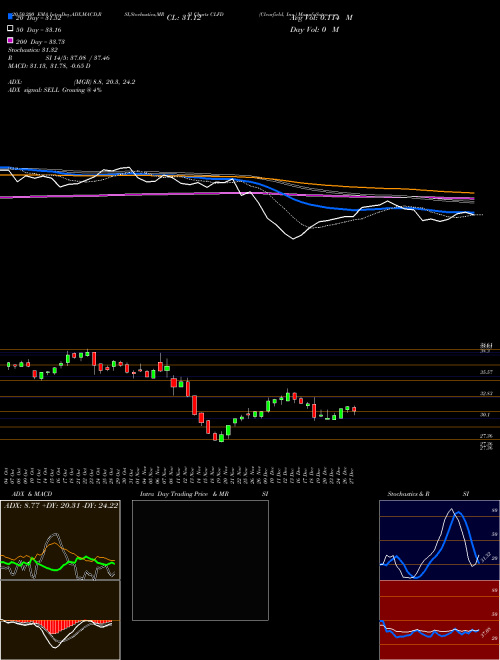
Task: Click the magenta 200 Day EMA legend swatch
Action: click(10, 40)
